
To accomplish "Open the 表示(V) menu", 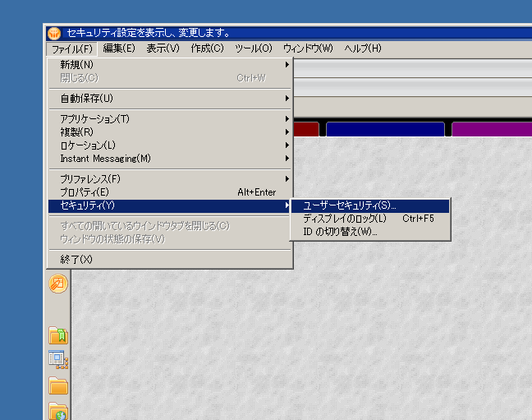I will (163, 48).
